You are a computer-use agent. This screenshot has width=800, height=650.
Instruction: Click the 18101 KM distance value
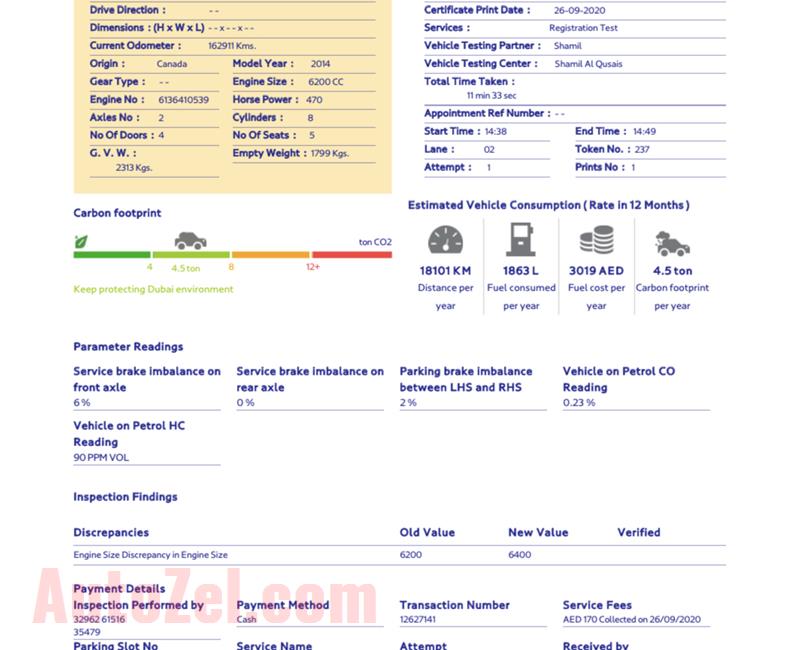click(x=445, y=271)
